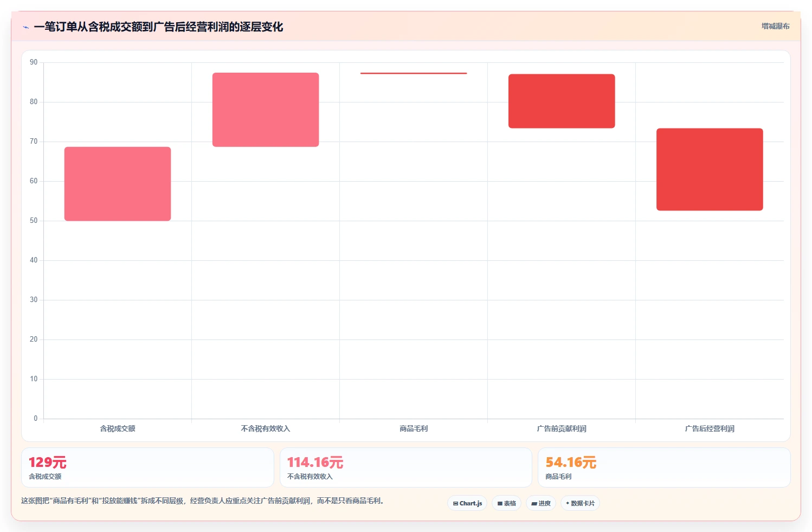Viewport: 812px width, 532px height.
Task: Click the x-axis label 含税成交额
Action: pos(118,428)
